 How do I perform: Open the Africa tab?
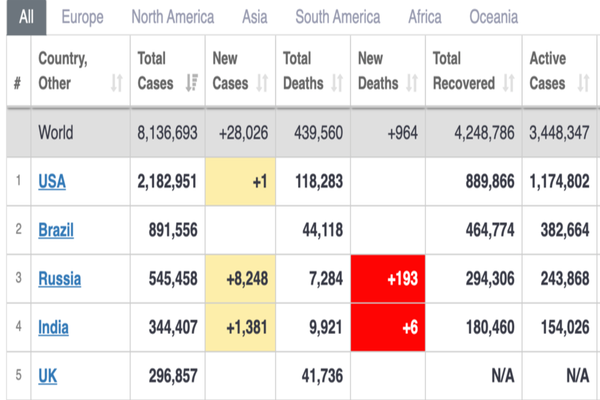(x=425, y=17)
